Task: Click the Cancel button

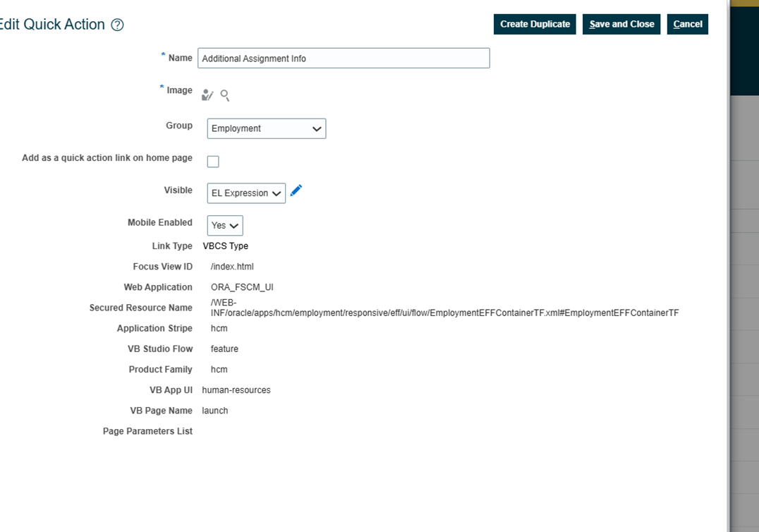Action: (x=687, y=24)
